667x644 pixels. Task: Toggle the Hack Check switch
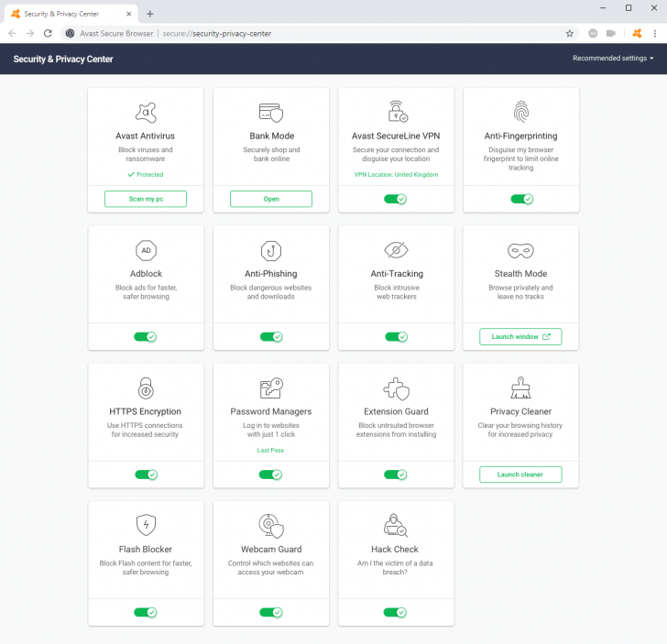click(x=395, y=612)
